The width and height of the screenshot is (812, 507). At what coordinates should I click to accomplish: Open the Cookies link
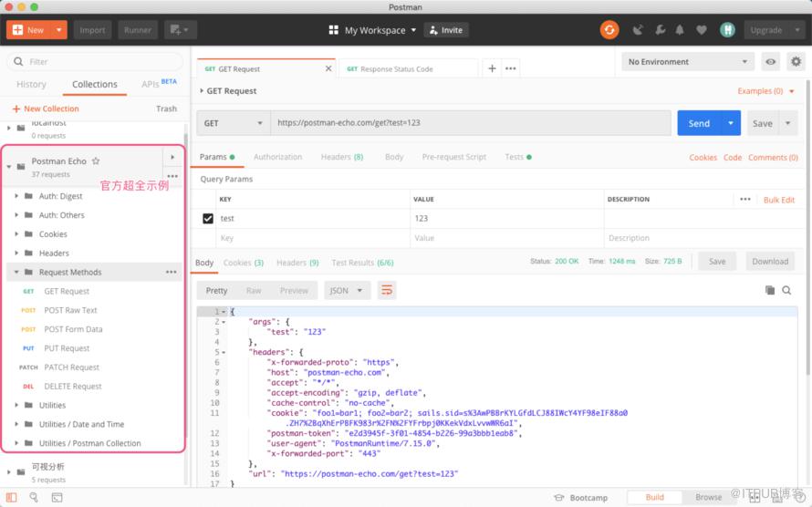click(x=703, y=157)
